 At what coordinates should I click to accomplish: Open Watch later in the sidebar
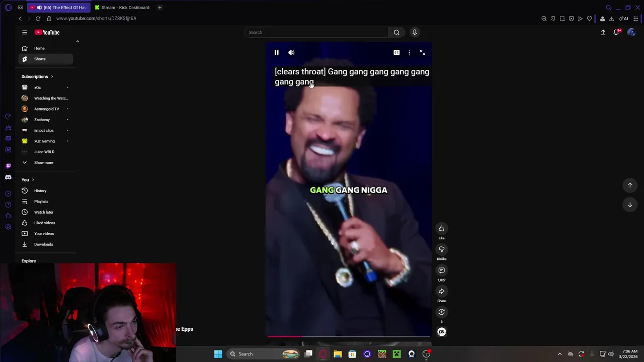[46, 212]
